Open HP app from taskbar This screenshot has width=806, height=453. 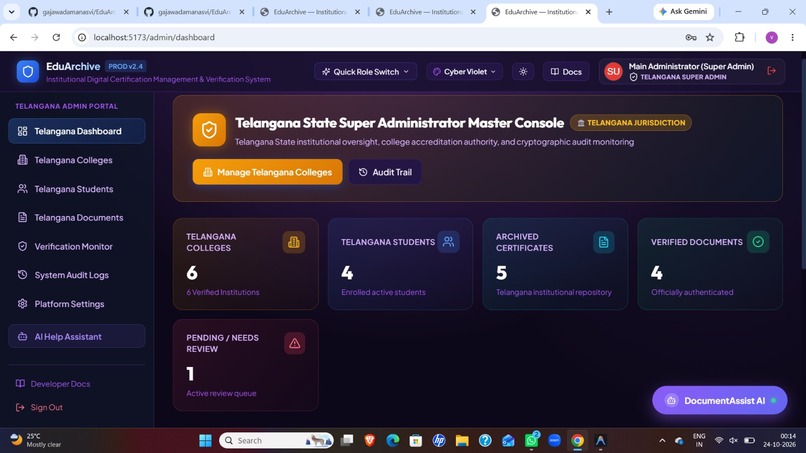pos(438,441)
